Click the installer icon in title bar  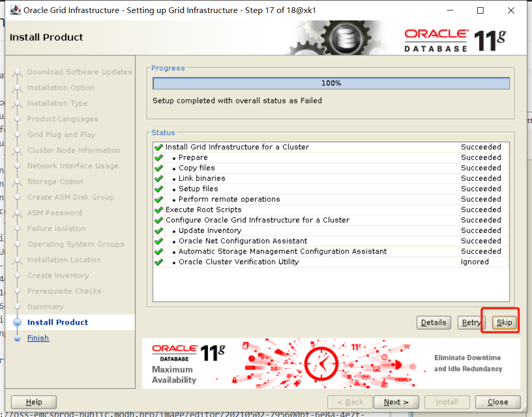pos(15,10)
